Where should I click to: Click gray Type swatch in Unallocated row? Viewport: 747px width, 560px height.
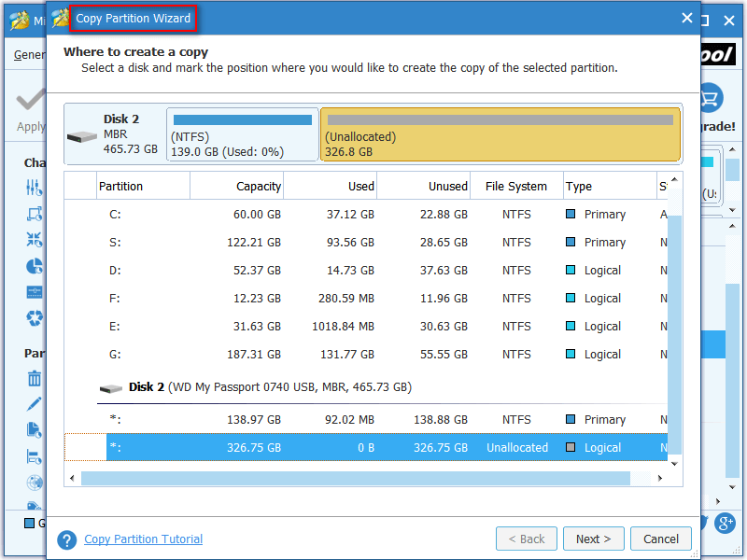click(x=571, y=447)
